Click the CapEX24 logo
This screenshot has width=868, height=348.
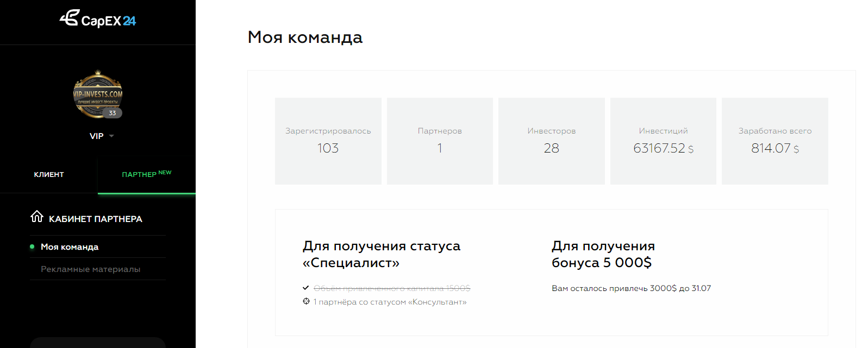[98, 20]
